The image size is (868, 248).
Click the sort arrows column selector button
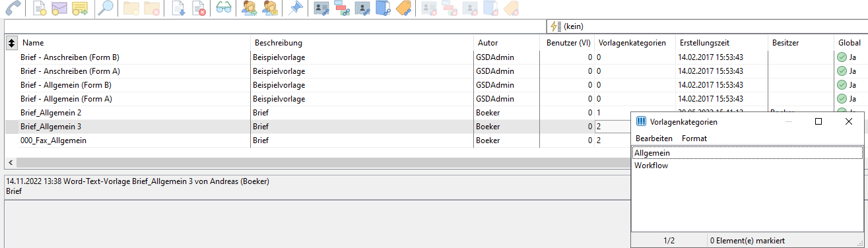11,42
